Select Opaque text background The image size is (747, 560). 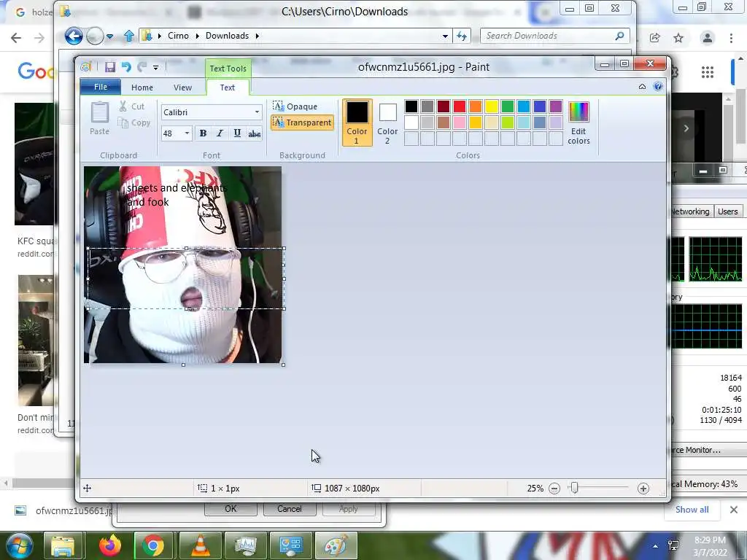[295, 106]
